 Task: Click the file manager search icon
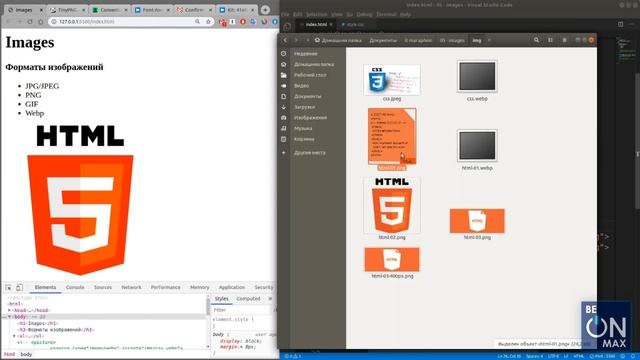pos(536,40)
